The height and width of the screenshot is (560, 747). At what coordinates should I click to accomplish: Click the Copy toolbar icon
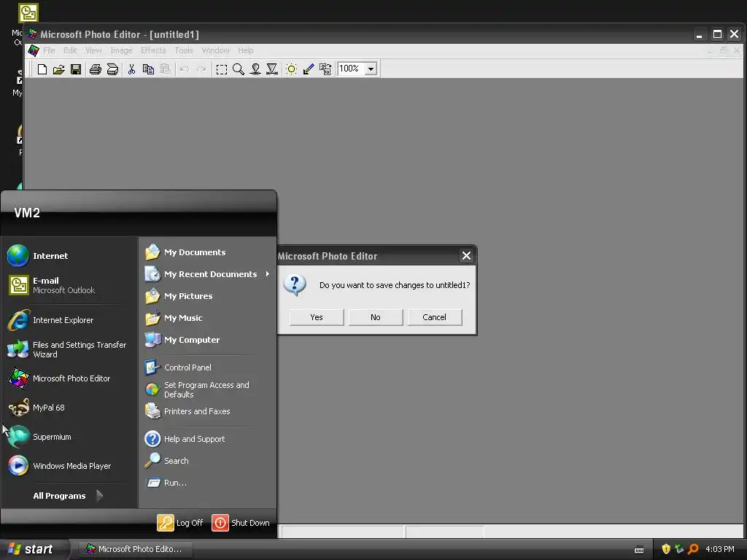[148, 69]
